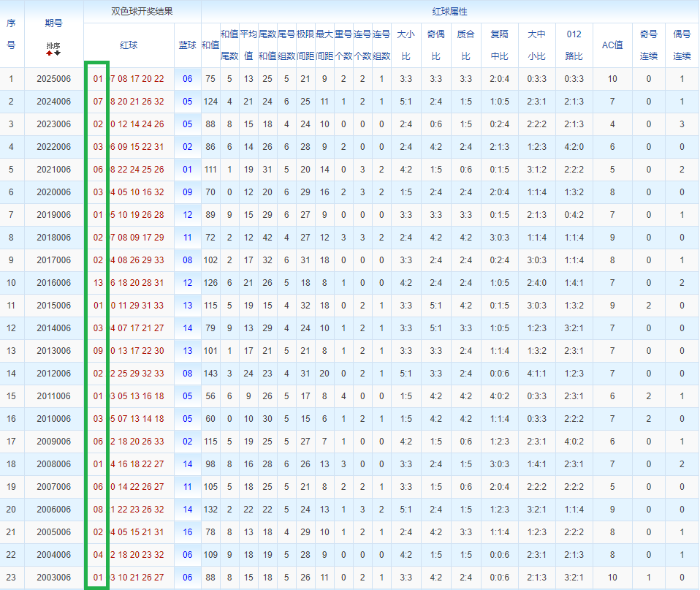Click the 红球 column header
The image size is (700, 590).
pos(129,45)
